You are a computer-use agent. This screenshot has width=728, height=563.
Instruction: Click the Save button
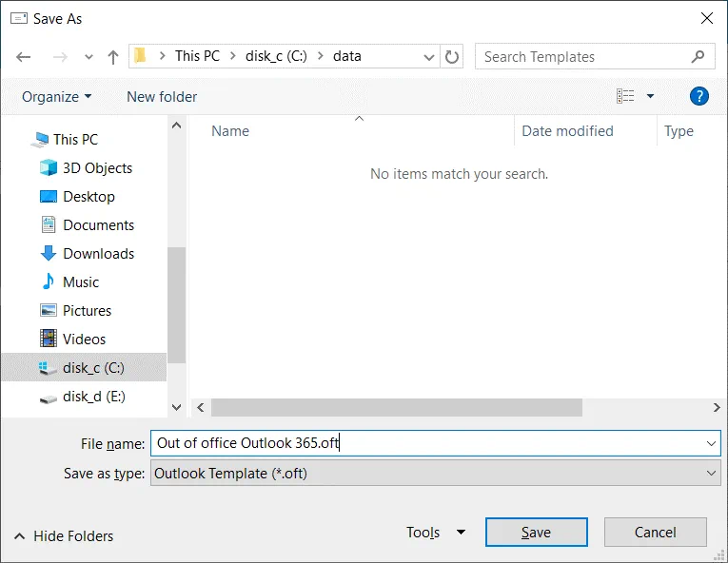tap(536, 533)
